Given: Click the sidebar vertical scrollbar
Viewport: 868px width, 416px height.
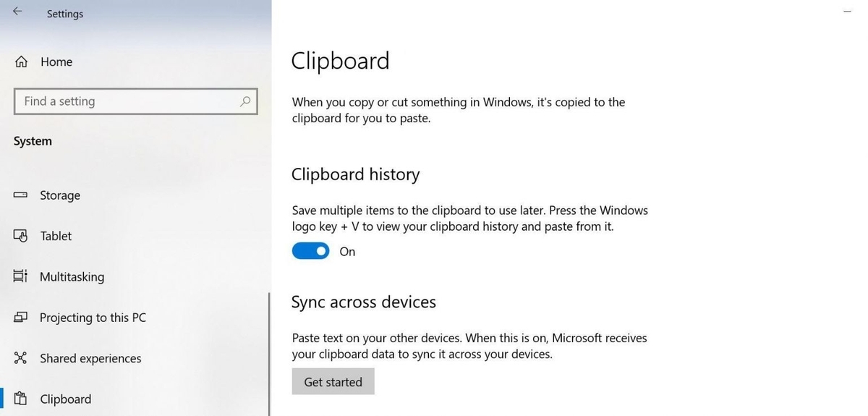Looking at the screenshot, I should (x=268, y=353).
